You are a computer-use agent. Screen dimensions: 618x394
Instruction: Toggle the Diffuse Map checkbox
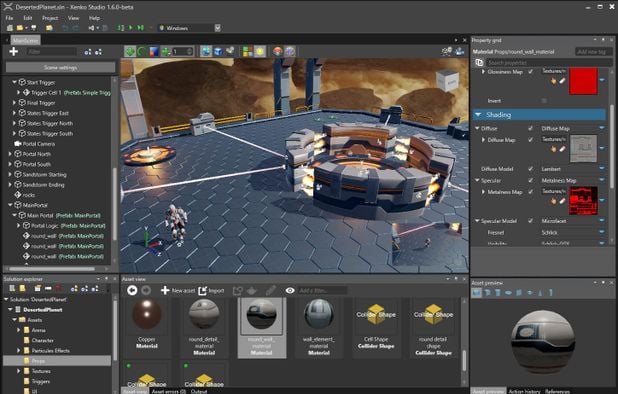click(531, 139)
